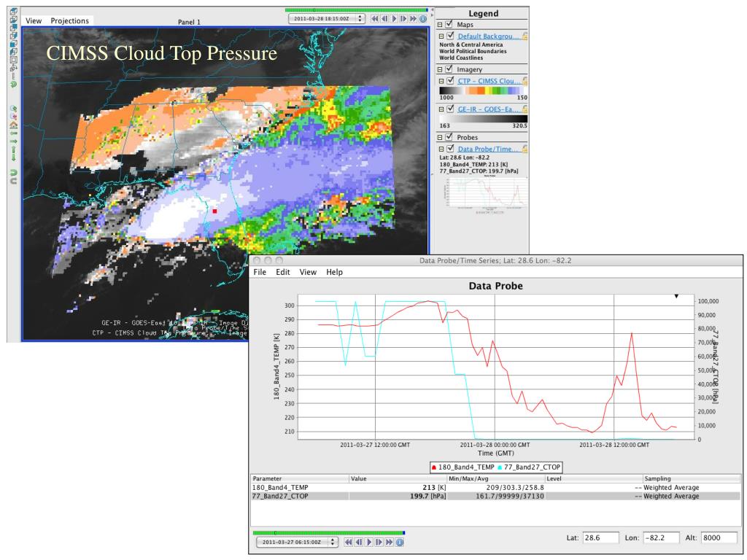Collapse the Imagery legend category
The image size is (747, 560).
(x=440, y=69)
